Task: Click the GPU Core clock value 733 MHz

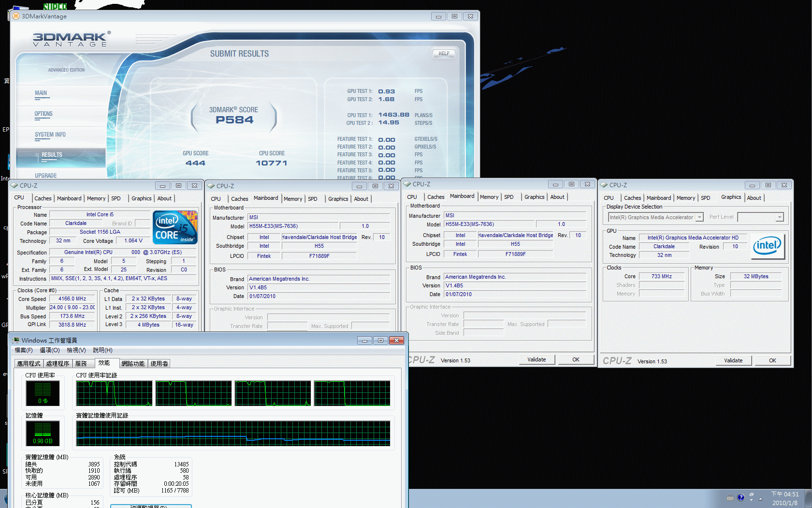Action: pyautogui.click(x=662, y=276)
